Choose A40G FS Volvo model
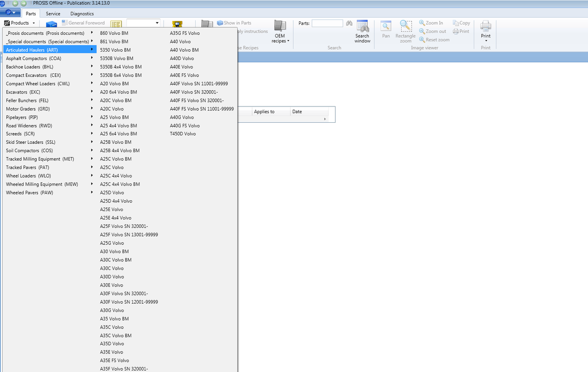The image size is (588, 372). (185, 126)
